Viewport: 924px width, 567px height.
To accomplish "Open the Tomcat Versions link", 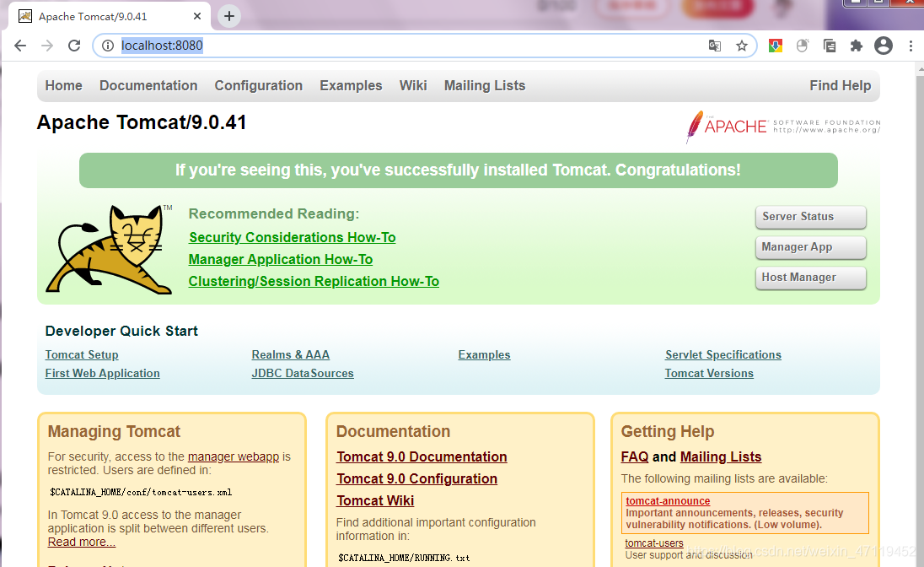I will (x=709, y=374).
